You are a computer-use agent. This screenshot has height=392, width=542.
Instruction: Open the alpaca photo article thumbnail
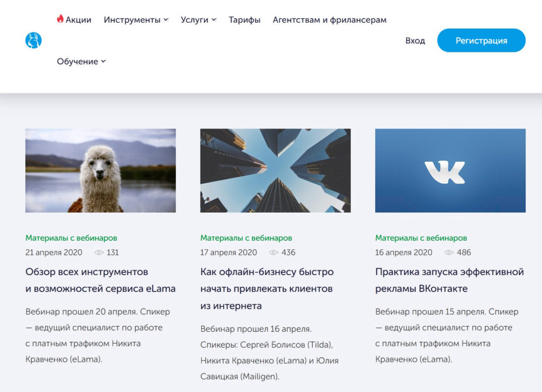click(x=101, y=170)
